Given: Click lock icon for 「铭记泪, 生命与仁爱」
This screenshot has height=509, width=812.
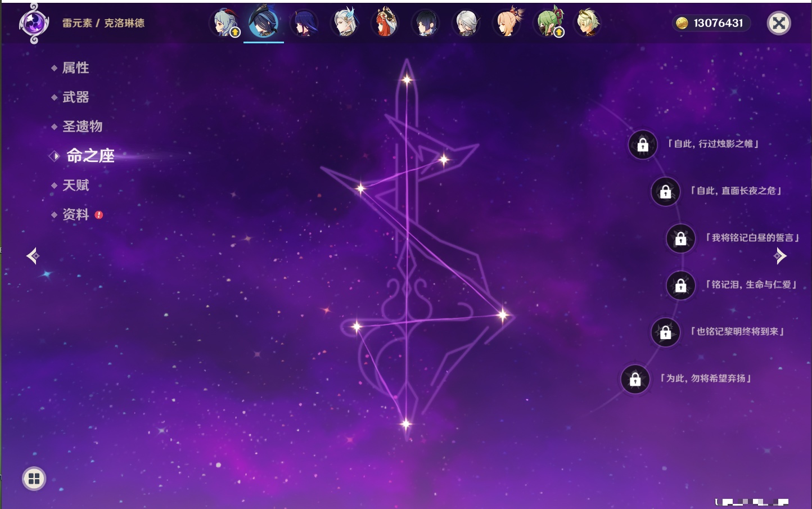Looking at the screenshot, I should coord(680,286).
